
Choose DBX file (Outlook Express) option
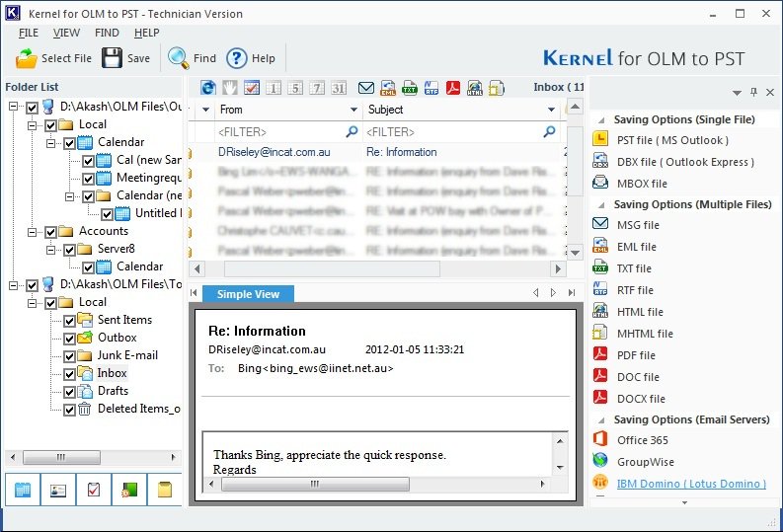click(673, 162)
